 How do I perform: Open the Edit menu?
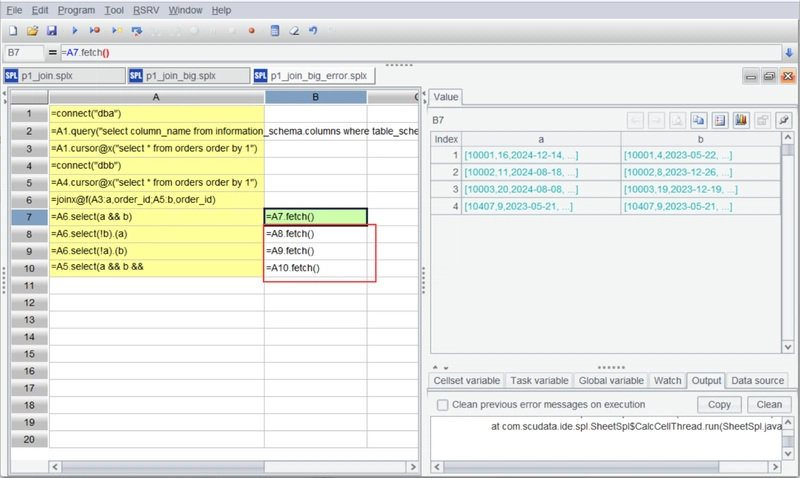[40, 10]
